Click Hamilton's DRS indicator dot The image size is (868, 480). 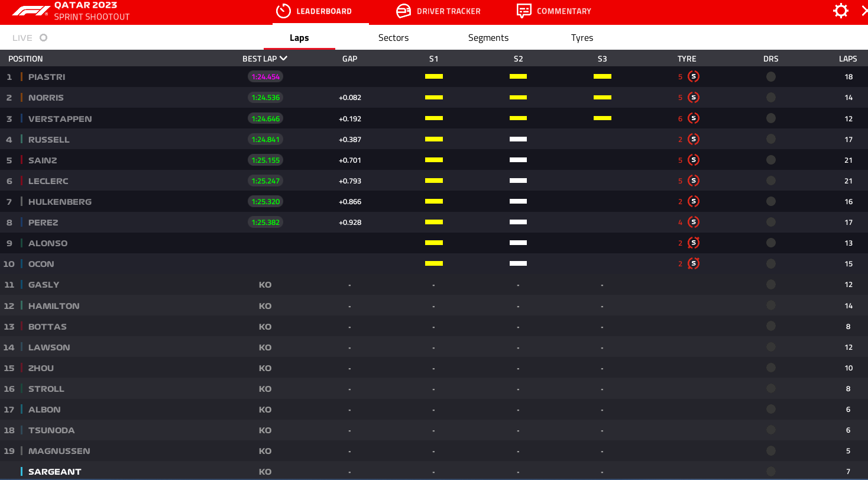click(771, 305)
